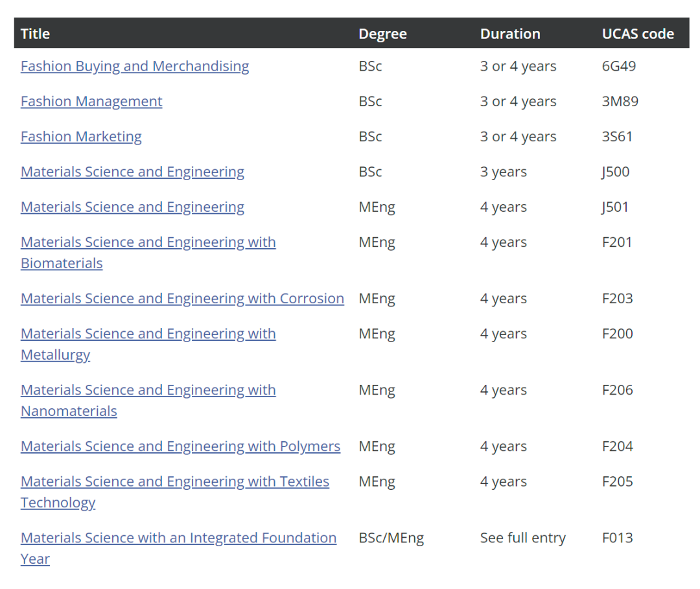Click the Fashion Marketing link
This screenshot has width=700, height=589.
coord(81,137)
